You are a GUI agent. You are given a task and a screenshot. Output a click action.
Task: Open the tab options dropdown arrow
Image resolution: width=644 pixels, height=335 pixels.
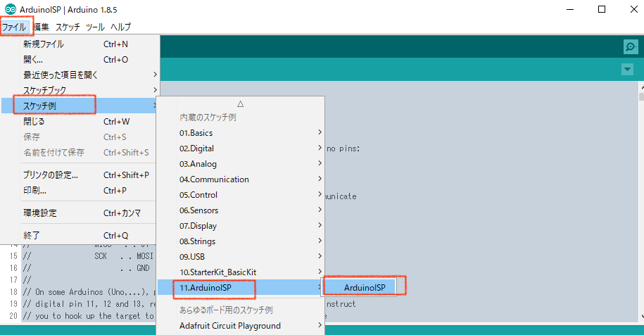click(627, 70)
